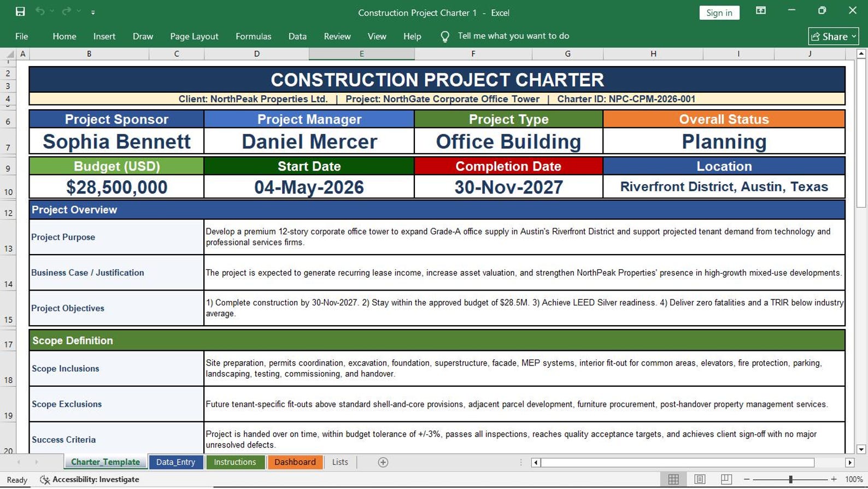Select the Scope Definition section header

pyautogui.click(x=437, y=340)
